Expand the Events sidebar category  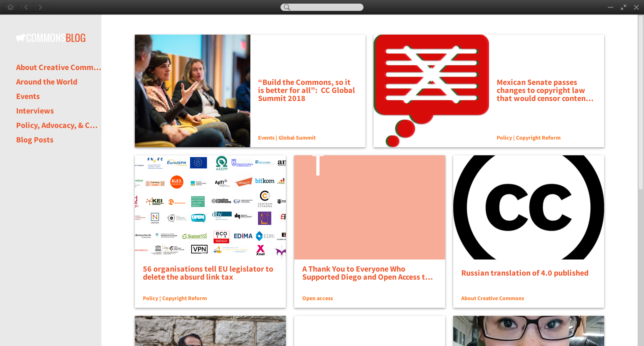click(x=28, y=96)
